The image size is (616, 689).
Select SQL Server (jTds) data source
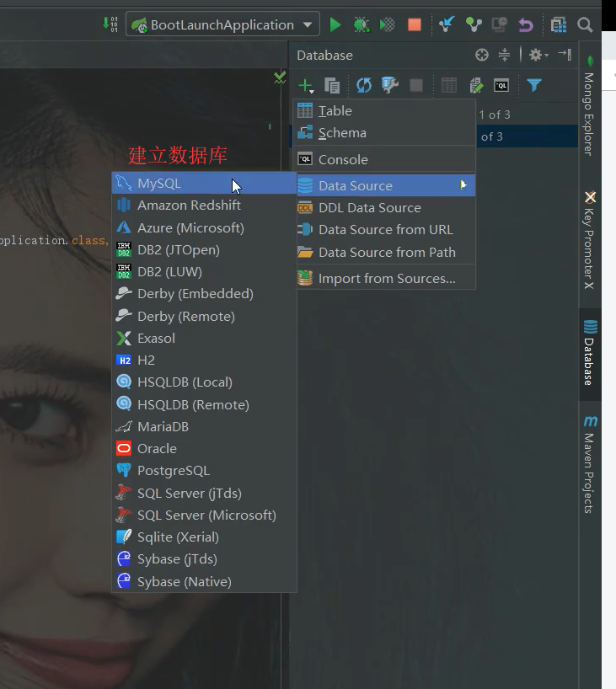tap(205, 493)
